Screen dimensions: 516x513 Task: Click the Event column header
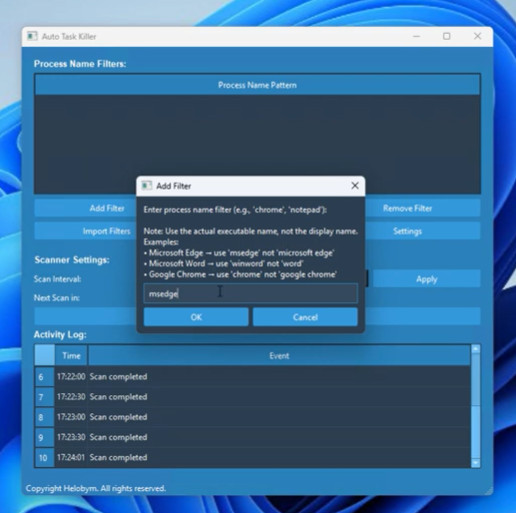pos(279,355)
